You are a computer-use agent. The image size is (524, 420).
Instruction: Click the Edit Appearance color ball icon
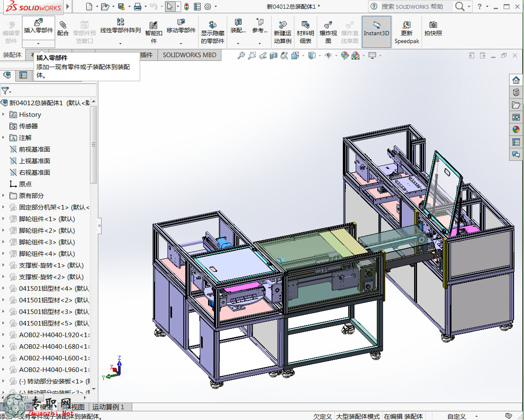[344, 56]
